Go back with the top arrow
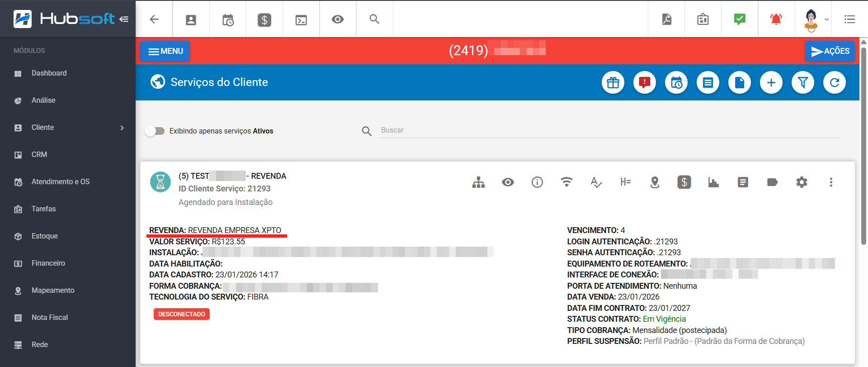This screenshot has width=868, height=367. coord(154,19)
